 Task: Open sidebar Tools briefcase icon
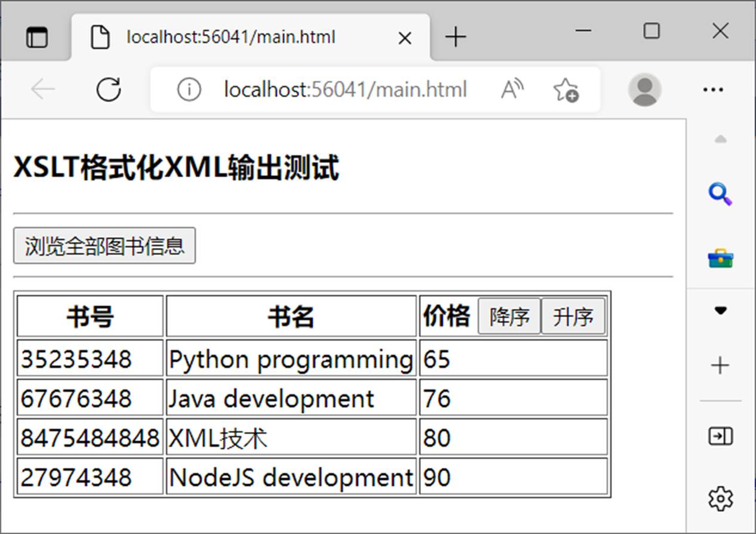(x=720, y=259)
